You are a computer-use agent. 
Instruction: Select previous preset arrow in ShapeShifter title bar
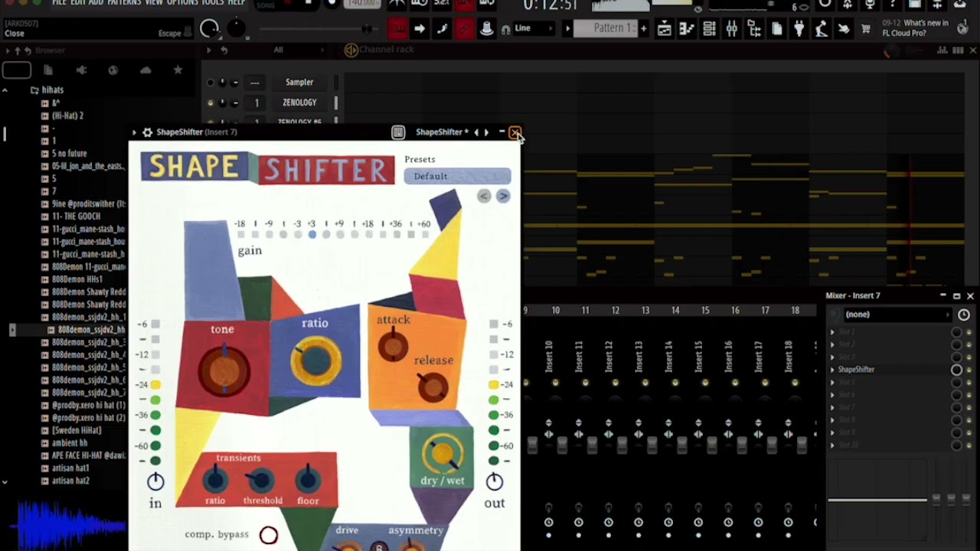coord(476,132)
